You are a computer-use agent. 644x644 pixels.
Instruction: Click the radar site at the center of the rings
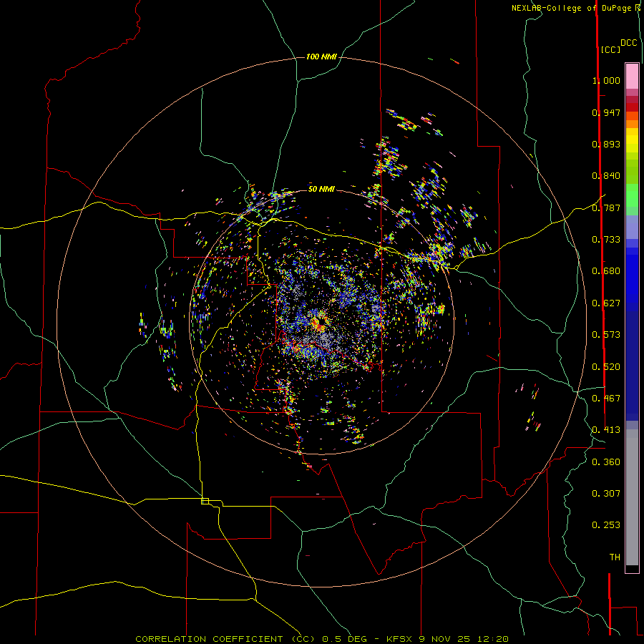pyautogui.click(x=321, y=322)
